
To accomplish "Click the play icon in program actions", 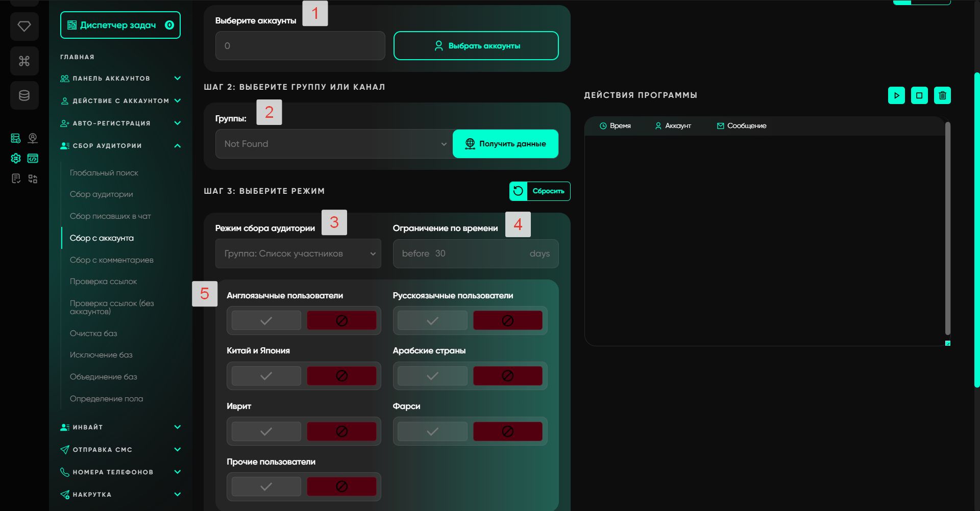I will pyautogui.click(x=896, y=95).
